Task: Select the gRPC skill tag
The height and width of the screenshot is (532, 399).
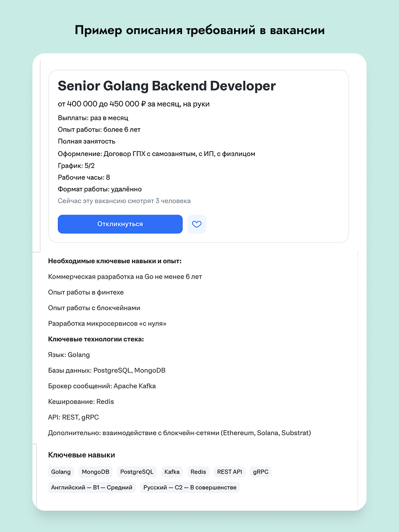Action: [x=260, y=472]
